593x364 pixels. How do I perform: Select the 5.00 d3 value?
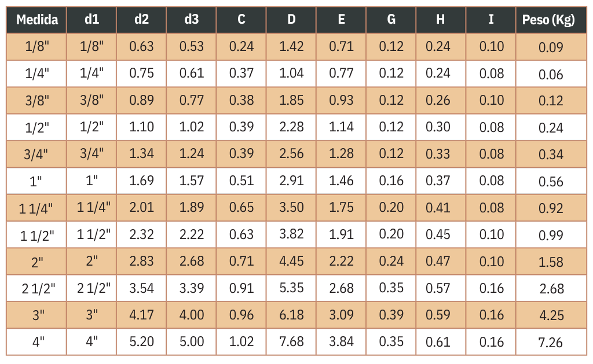pyautogui.click(x=192, y=341)
